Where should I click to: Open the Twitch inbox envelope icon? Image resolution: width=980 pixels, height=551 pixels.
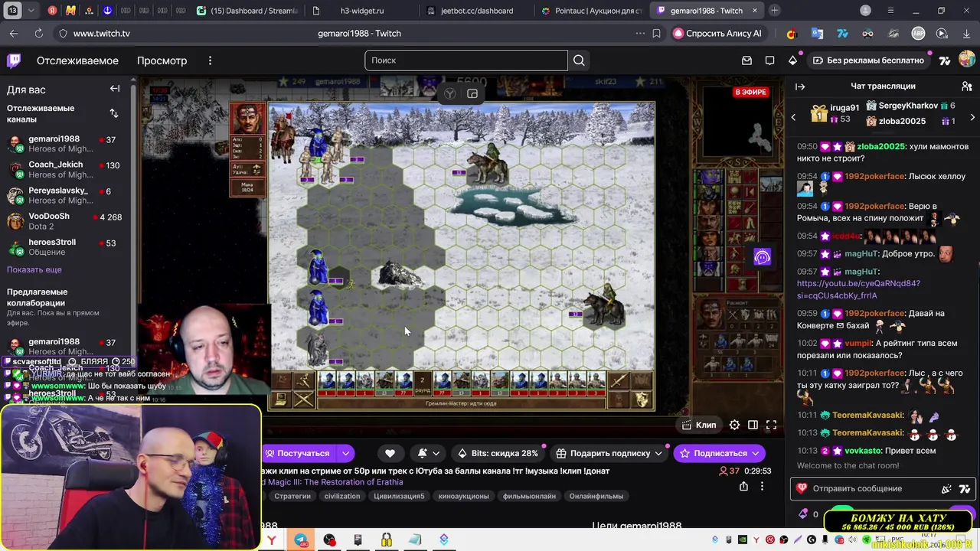pyautogui.click(x=747, y=60)
